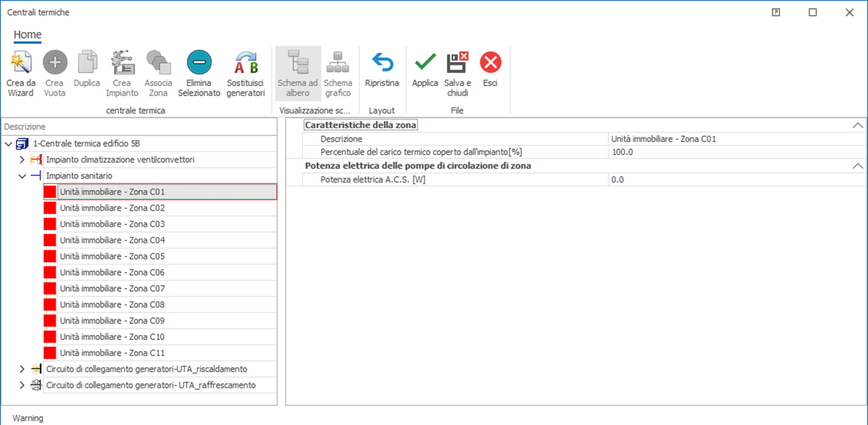Screen dimensions: 868x425
Task: Collapse the Impianto sanitario node
Action: click(22, 176)
